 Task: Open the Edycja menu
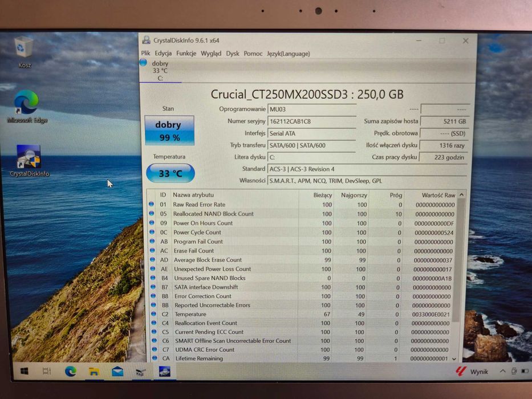point(163,53)
